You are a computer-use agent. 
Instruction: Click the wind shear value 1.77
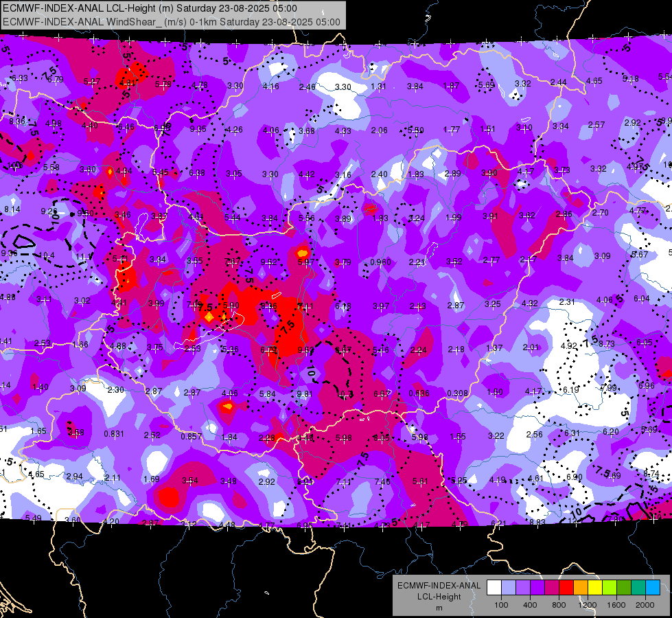(x=452, y=129)
